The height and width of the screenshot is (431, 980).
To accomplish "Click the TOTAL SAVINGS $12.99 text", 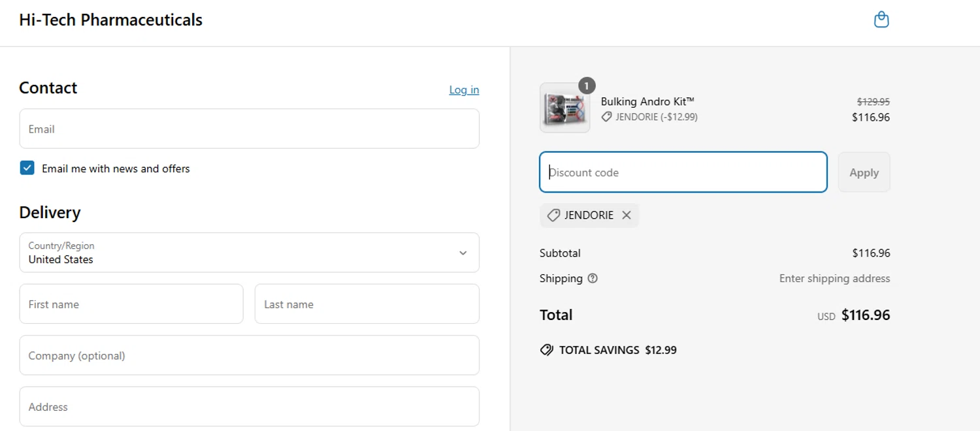I will click(x=618, y=350).
